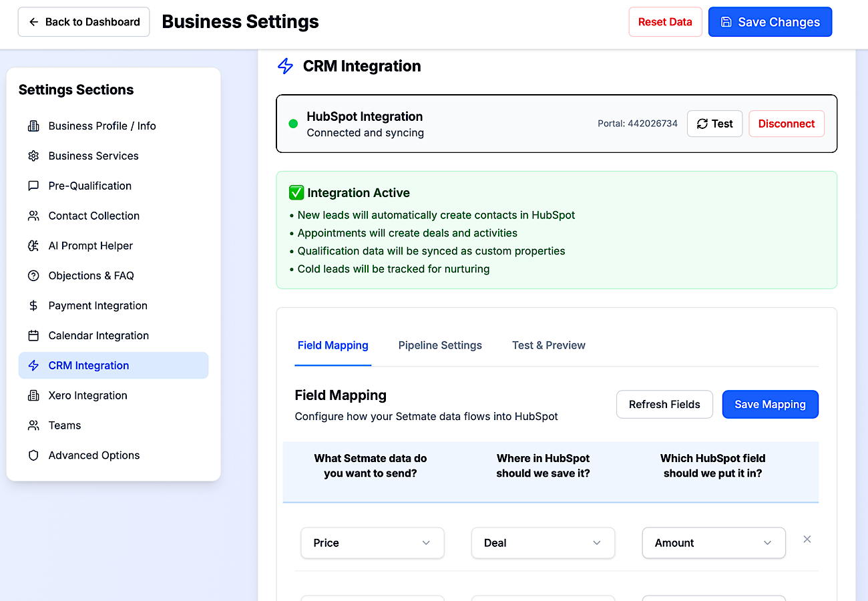Select the Advanced Options shield icon
The image size is (868, 601).
coord(33,455)
